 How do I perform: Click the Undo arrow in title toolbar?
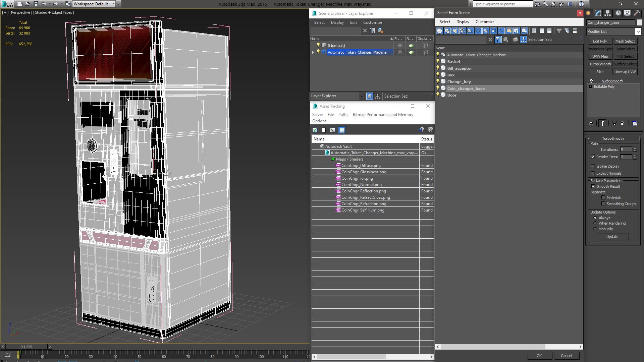coord(44,4)
